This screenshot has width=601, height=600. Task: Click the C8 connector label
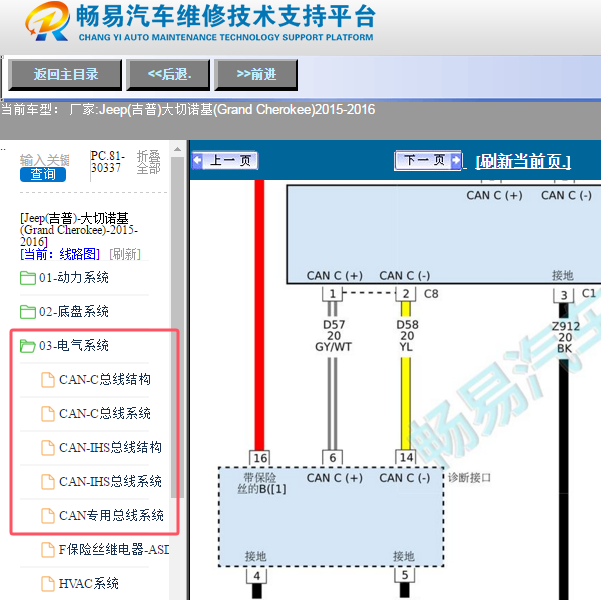click(431, 294)
